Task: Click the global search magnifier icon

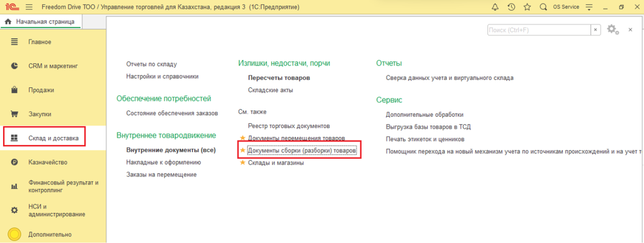Action: 543,7
